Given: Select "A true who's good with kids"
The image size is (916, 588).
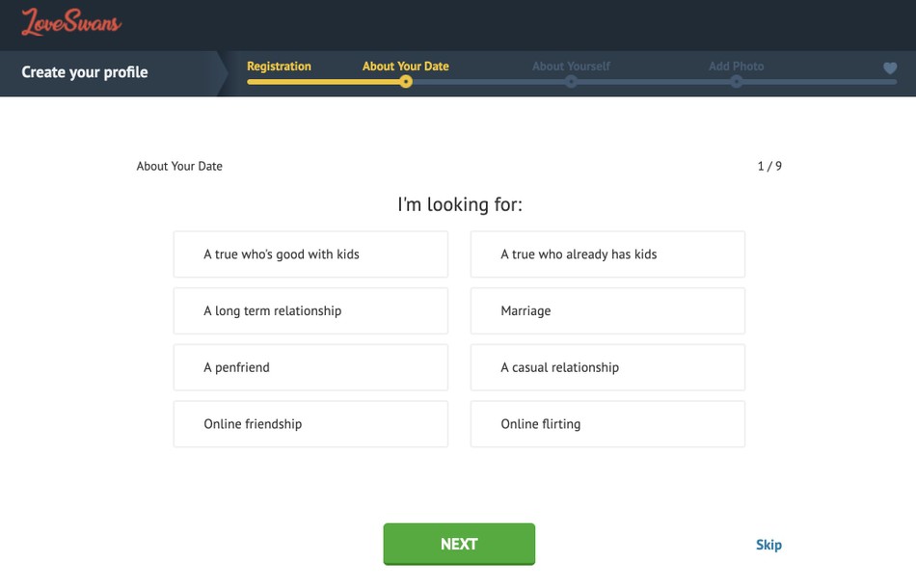Looking at the screenshot, I should point(310,254).
